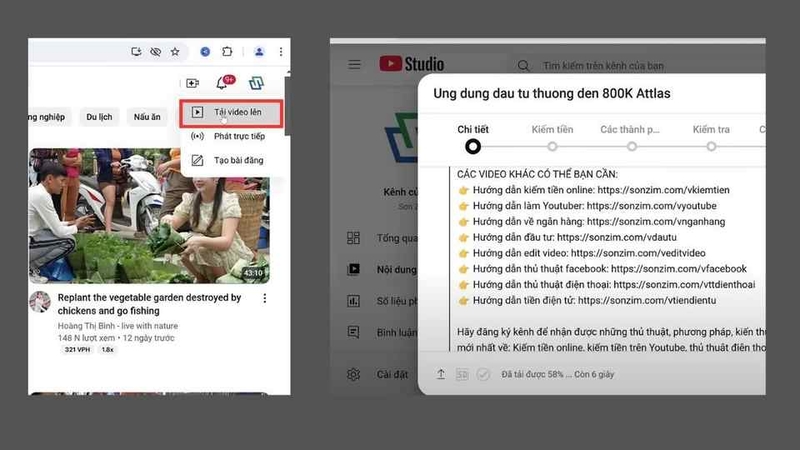Viewport: 800px width, 450px height.
Task: Open the "Nội dung" content sidebar item
Action: pos(382,269)
